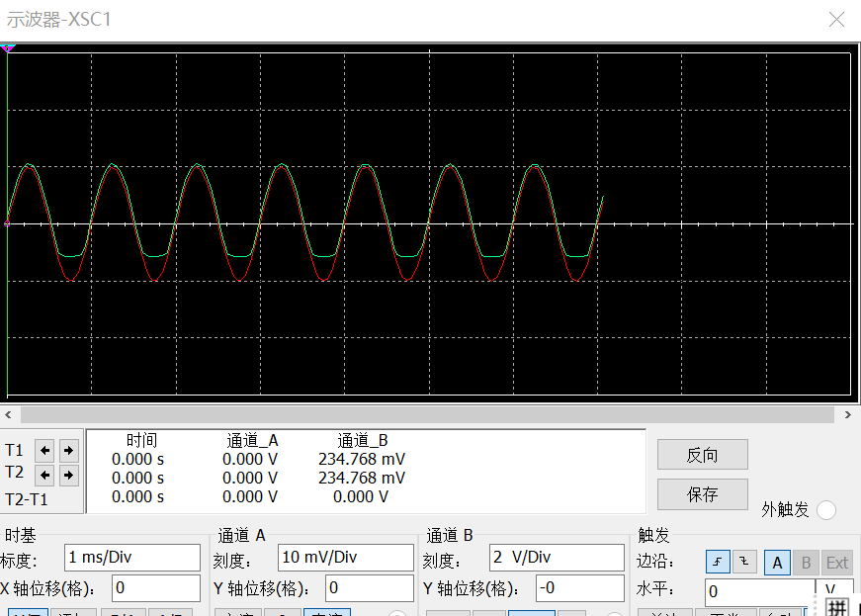Select T1 row time value 0.000 s
This screenshot has height=616, width=861.
pyautogui.click(x=137, y=459)
